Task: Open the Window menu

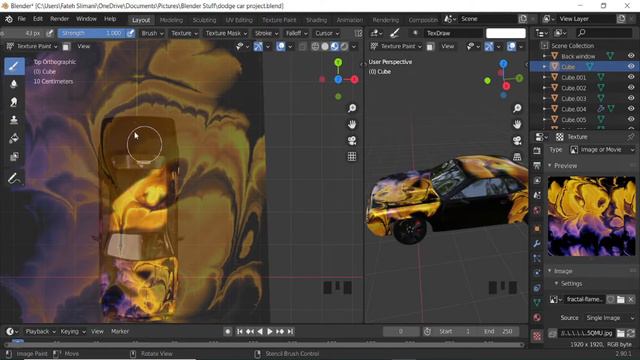Action: 86,19
